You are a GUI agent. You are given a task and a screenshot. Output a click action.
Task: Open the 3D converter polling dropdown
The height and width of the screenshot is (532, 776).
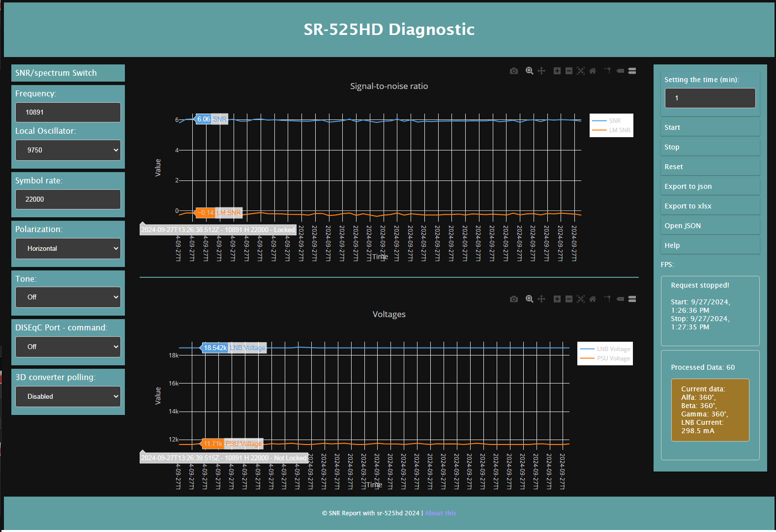tap(68, 396)
